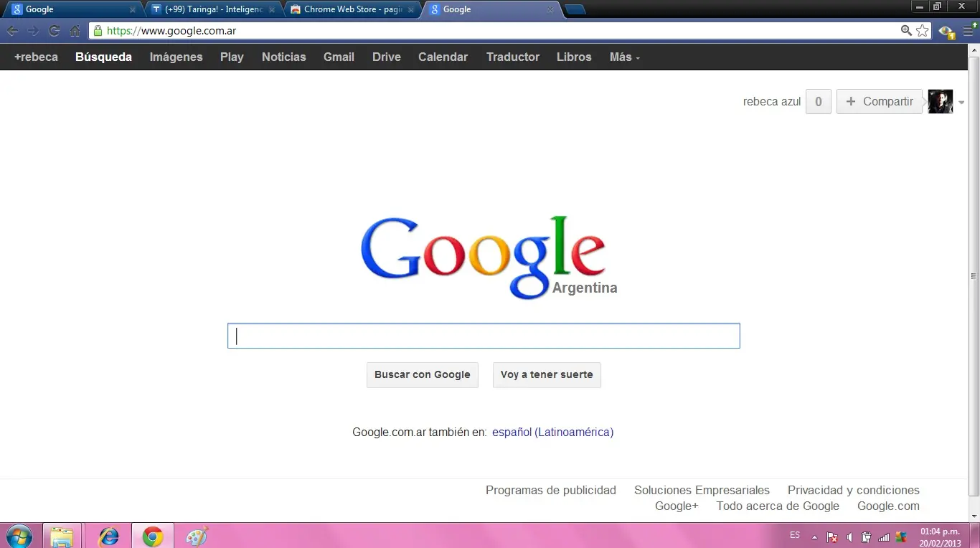This screenshot has width=980, height=548.
Task: Click the padlock icon next to the URL
Action: pos(97,31)
